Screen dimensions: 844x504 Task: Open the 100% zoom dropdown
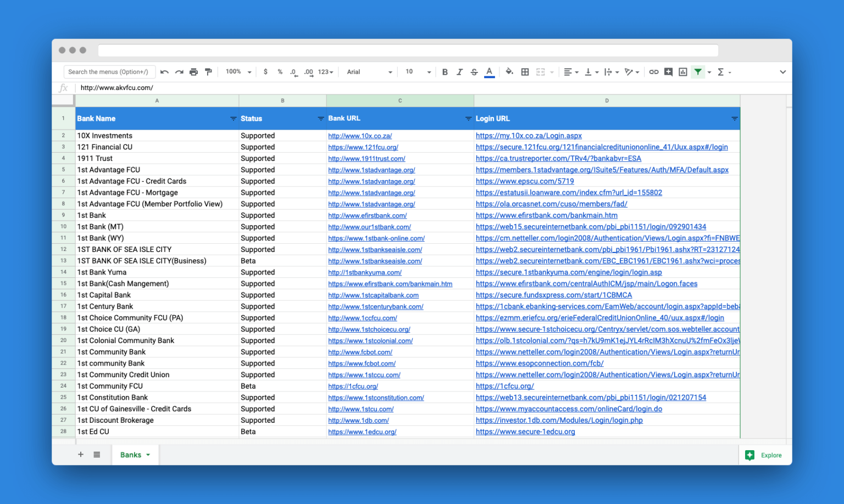(x=238, y=72)
